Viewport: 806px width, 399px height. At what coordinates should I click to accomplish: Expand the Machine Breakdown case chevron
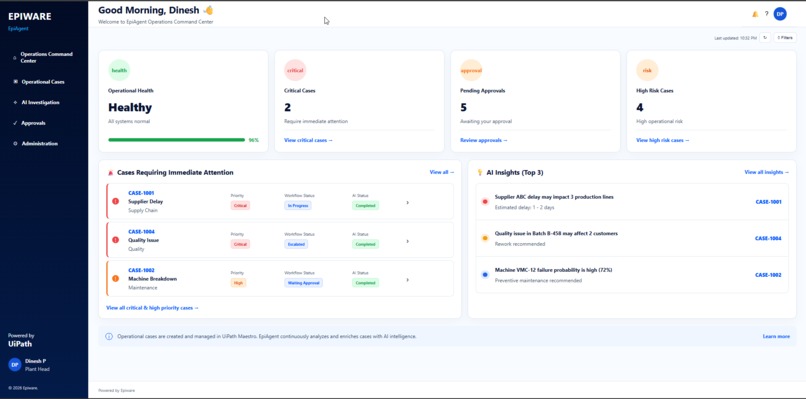coord(408,280)
